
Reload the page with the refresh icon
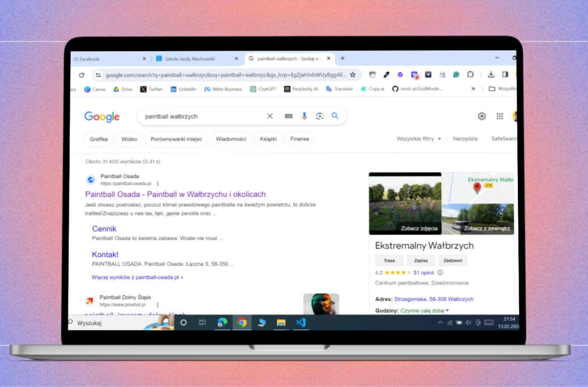(81, 75)
